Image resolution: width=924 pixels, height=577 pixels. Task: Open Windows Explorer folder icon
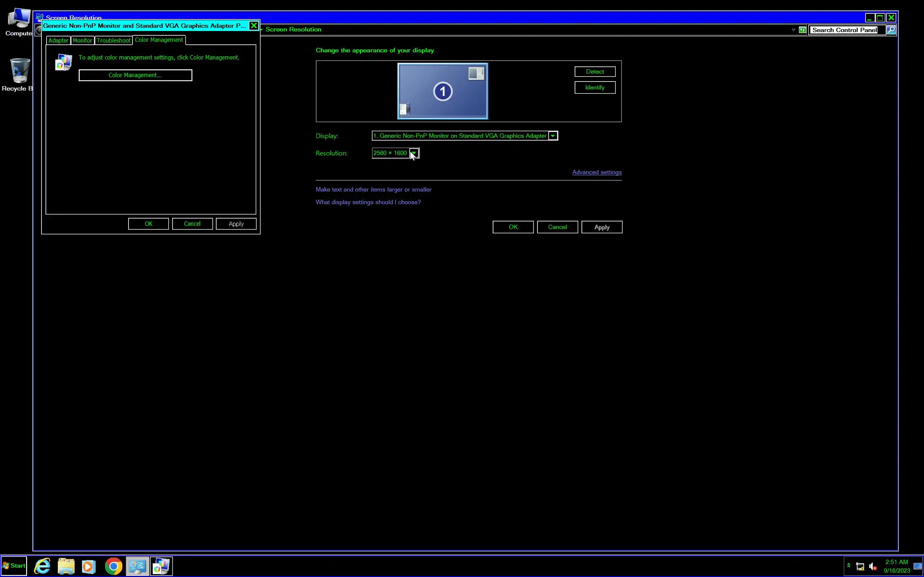[x=66, y=565]
